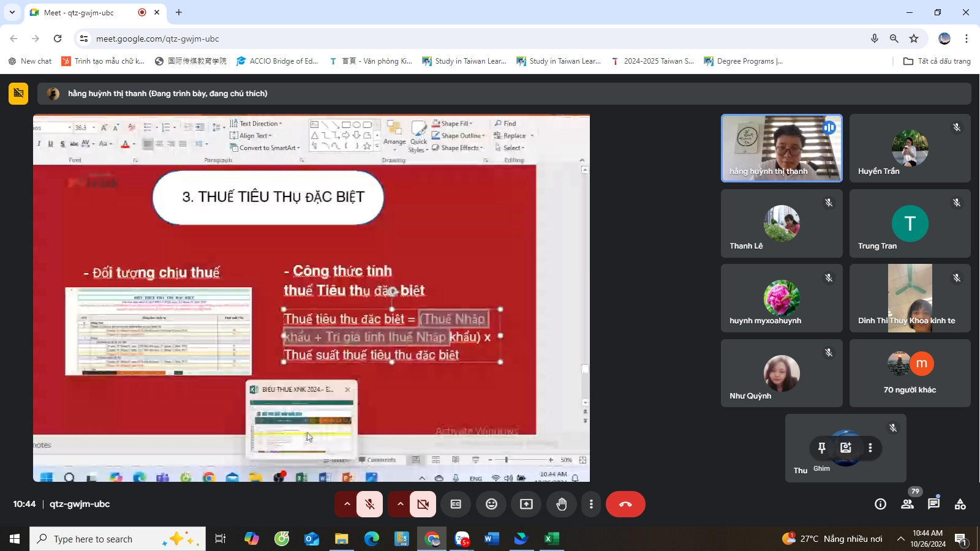Image resolution: width=980 pixels, height=551 pixels.
Task: Click the present screen icon
Action: pos(526,504)
